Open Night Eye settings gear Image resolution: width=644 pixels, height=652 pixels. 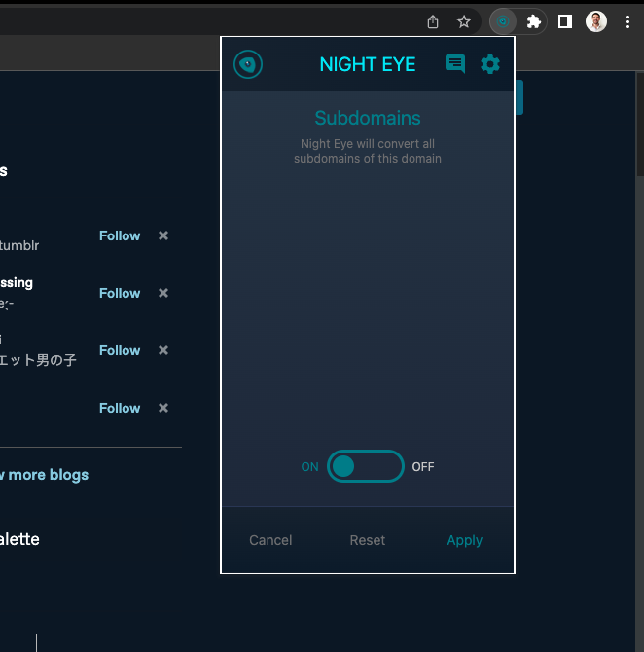[x=490, y=64]
